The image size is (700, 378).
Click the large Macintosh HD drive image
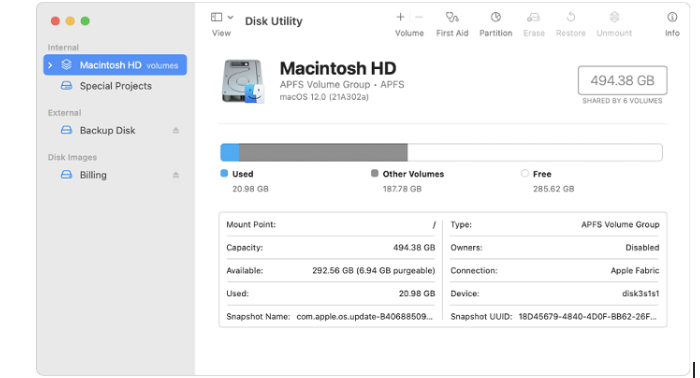(243, 81)
